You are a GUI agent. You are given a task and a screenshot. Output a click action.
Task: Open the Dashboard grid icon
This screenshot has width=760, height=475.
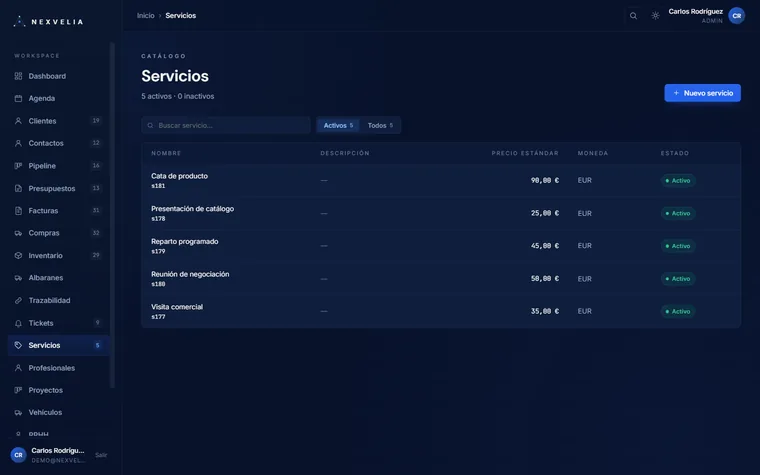tap(18, 76)
